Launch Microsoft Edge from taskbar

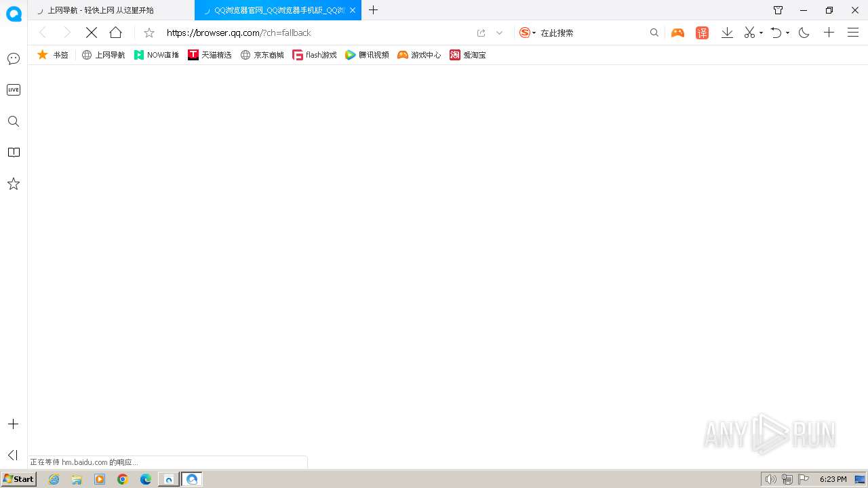pos(146,479)
